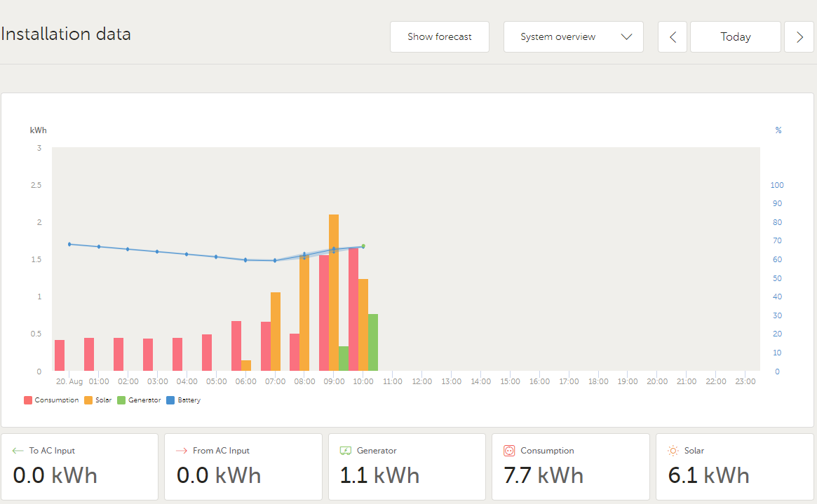Open the Consumption 7.7 kWh summary card
Viewport: 817px width, 504px height.
point(570,466)
